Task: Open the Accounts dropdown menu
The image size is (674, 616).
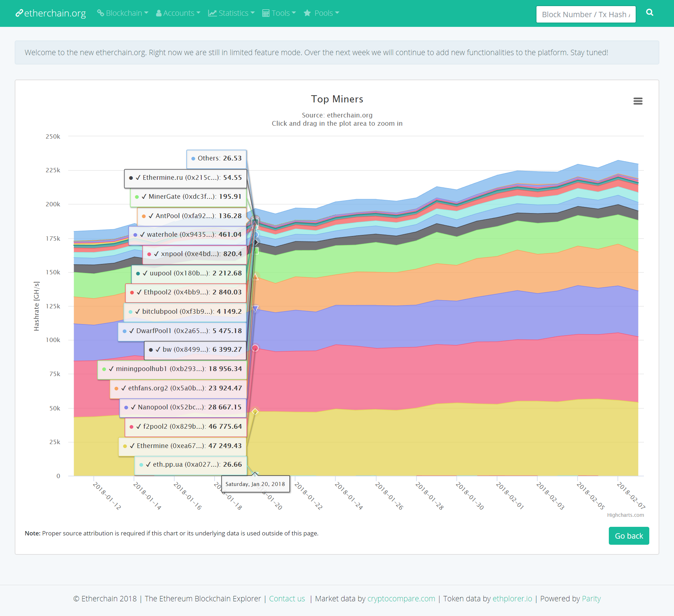Action: tap(178, 13)
